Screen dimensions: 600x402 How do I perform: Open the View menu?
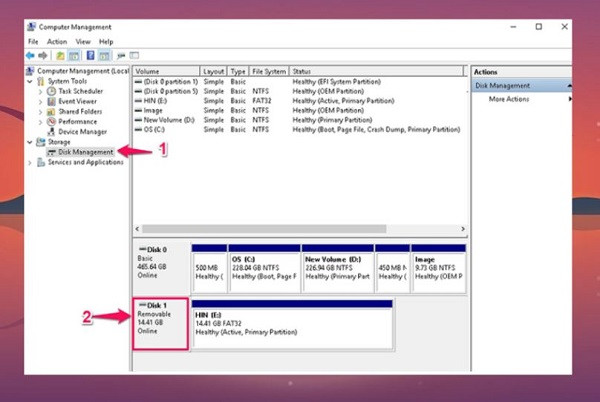click(x=83, y=42)
